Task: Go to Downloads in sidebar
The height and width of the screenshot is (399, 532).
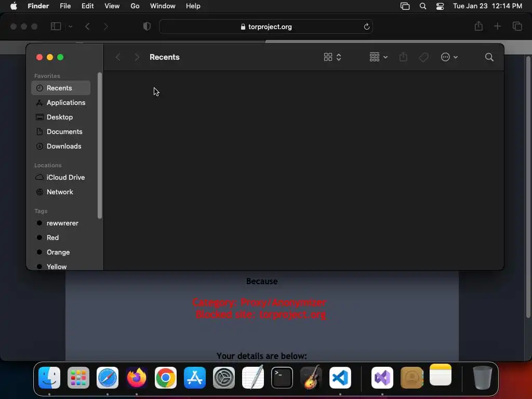Action: 61,146
